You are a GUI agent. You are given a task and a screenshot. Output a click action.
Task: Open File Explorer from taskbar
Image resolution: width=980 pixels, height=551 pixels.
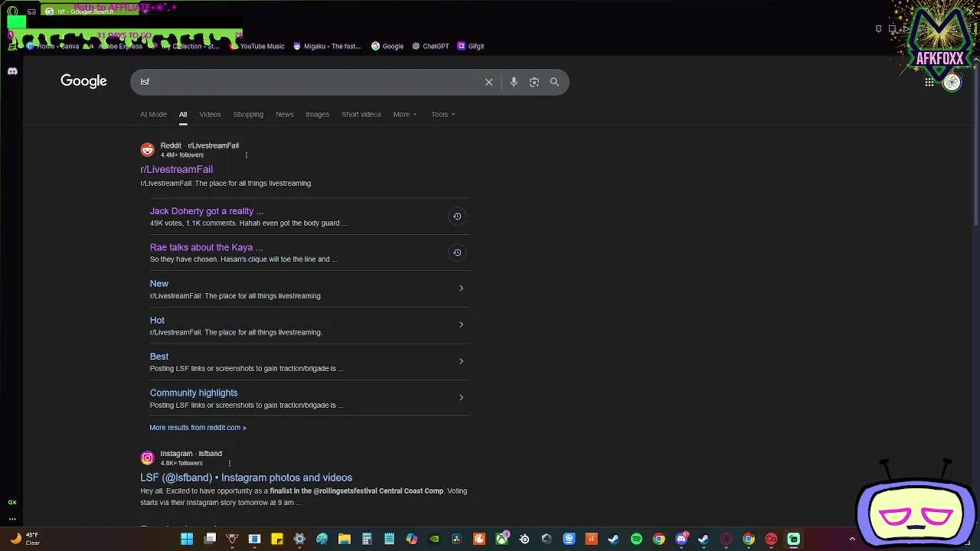pos(345,539)
